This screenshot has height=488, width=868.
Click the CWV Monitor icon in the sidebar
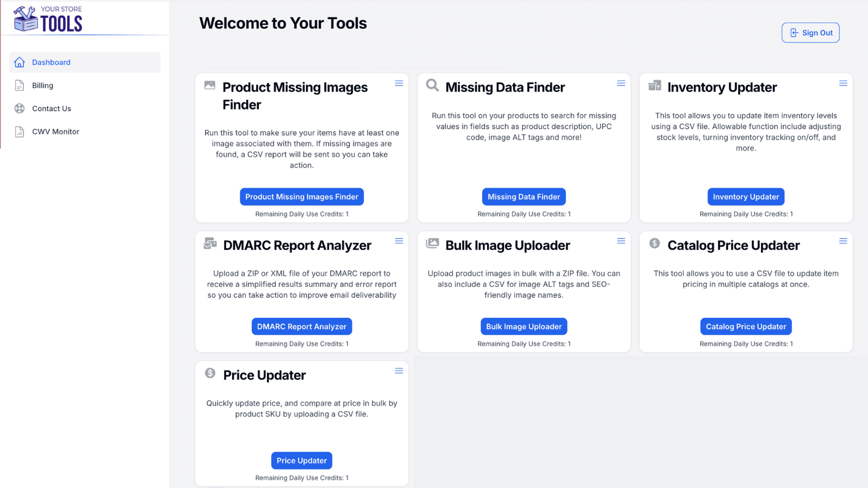pyautogui.click(x=19, y=131)
